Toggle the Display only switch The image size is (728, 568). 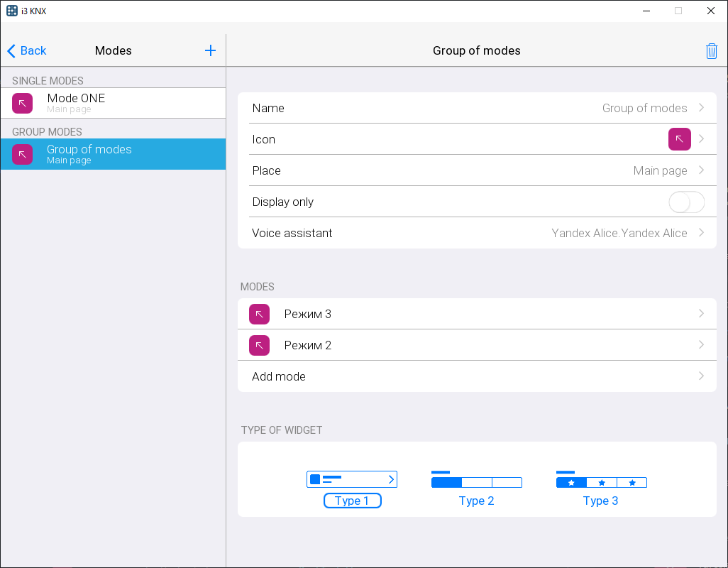(686, 202)
